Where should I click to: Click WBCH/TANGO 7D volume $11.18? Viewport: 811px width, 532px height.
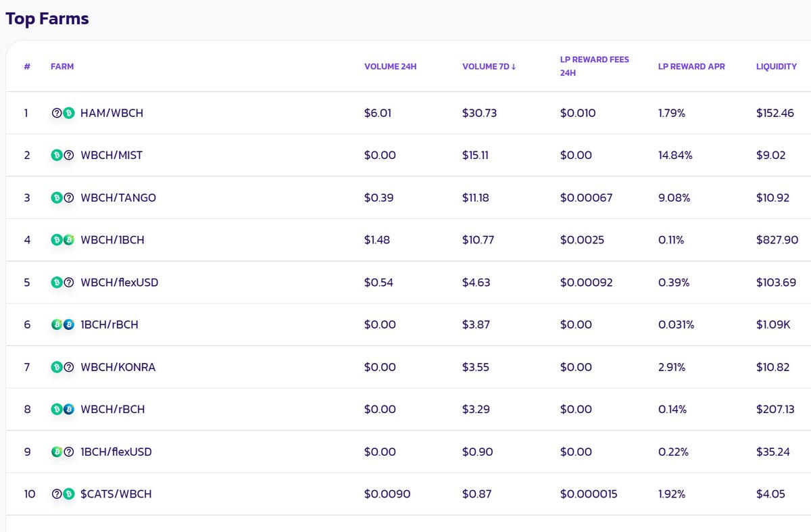(x=476, y=197)
